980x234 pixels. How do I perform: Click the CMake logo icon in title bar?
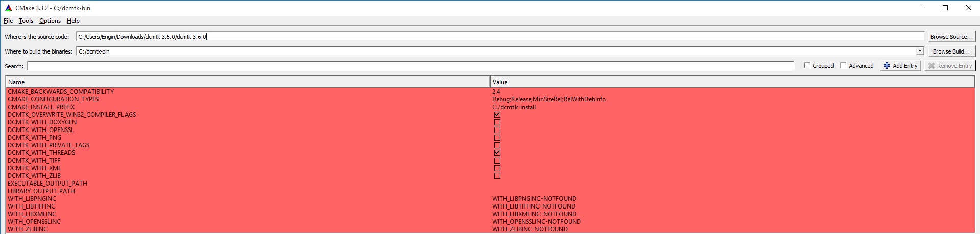click(8, 8)
